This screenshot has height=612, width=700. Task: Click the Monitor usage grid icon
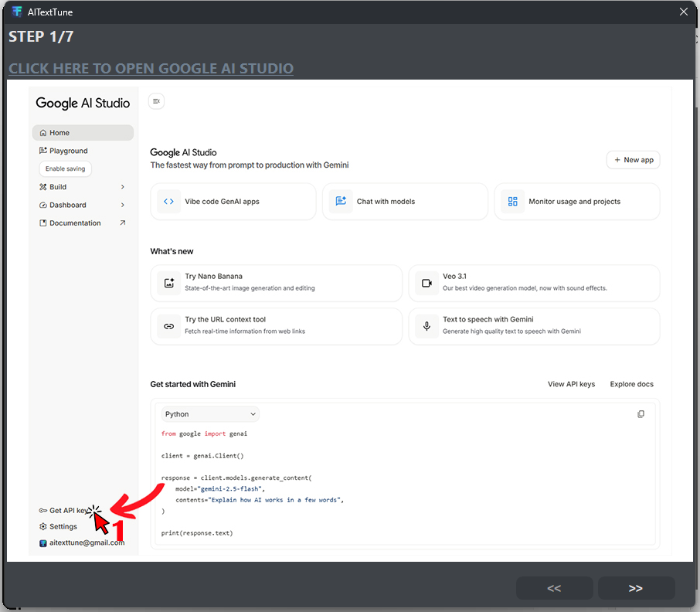512,202
